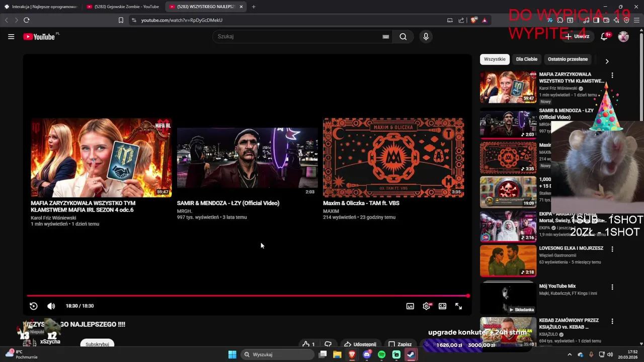Click the share icon in the address bar
The height and width of the screenshot is (362, 644).
tap(461, 20)
